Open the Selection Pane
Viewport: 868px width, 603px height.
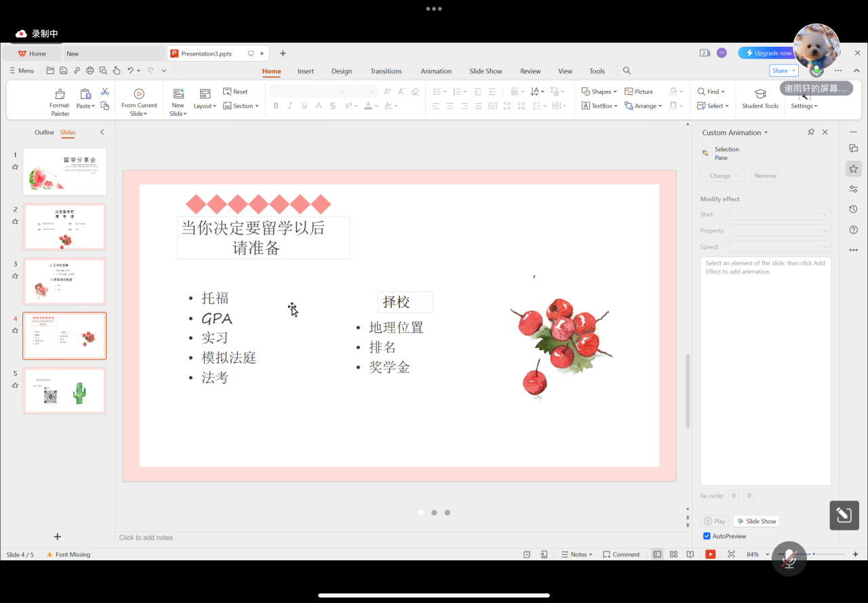click(x=722, y=153)
